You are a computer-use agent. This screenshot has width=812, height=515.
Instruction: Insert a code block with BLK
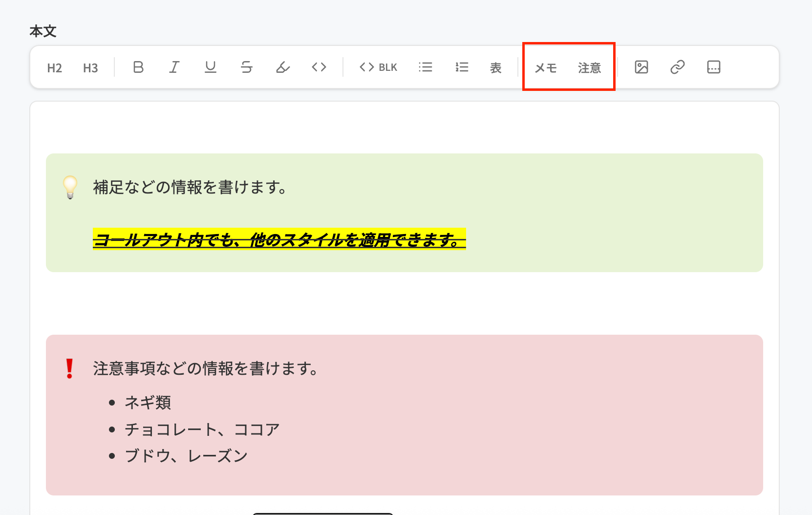pos(379,67)
